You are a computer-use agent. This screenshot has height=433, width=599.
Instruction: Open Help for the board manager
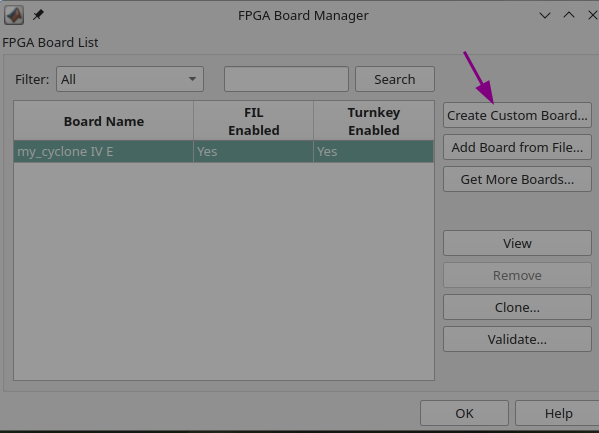click(x=558, y=413)
